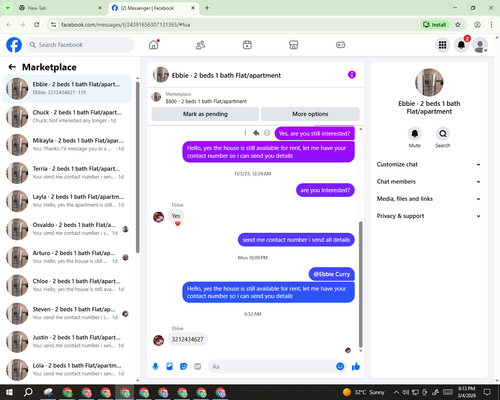This screenshot has height=400, width=500.
Task: Reply to 'Yes, are you still interested?' message
Action: (256, 133)
